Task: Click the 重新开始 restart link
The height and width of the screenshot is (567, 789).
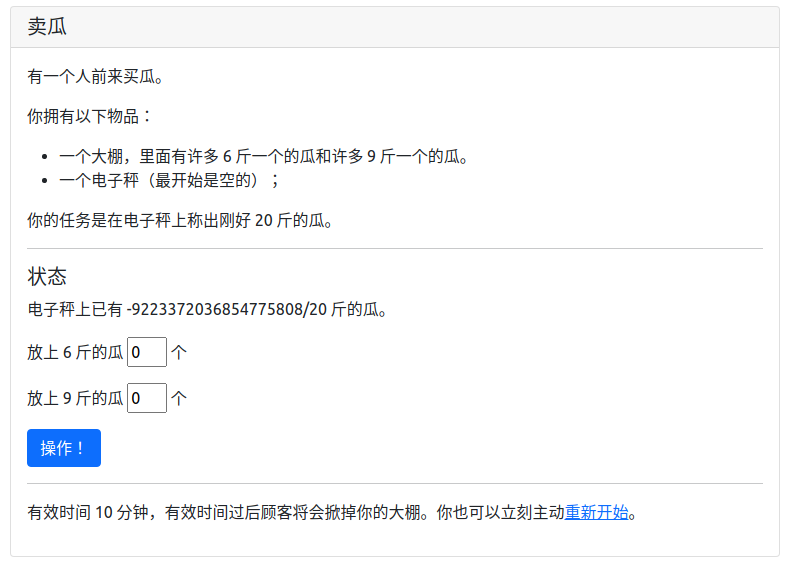Action: (597, 513)
